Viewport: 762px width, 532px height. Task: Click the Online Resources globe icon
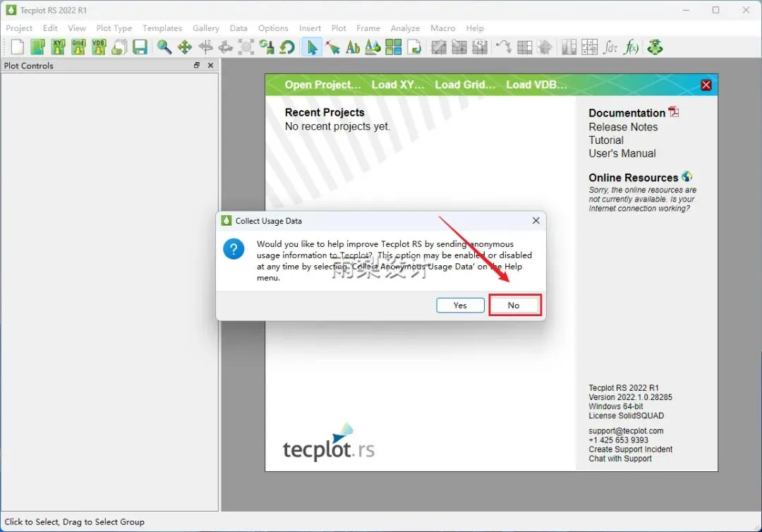[687, 176]
